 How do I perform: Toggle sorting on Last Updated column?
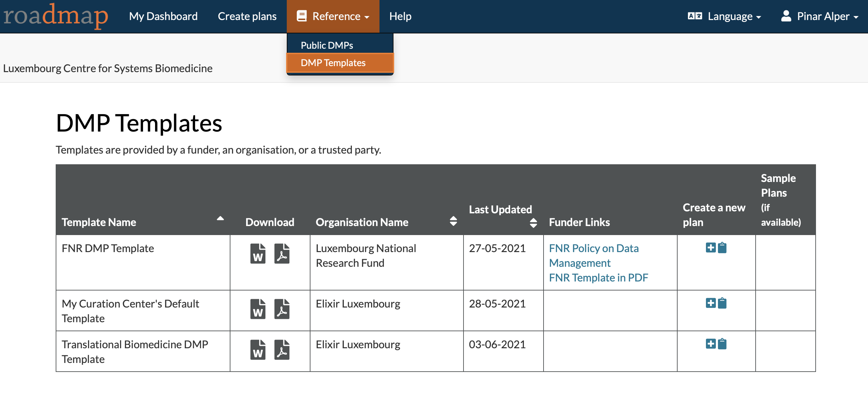click(x=533, y=223)
